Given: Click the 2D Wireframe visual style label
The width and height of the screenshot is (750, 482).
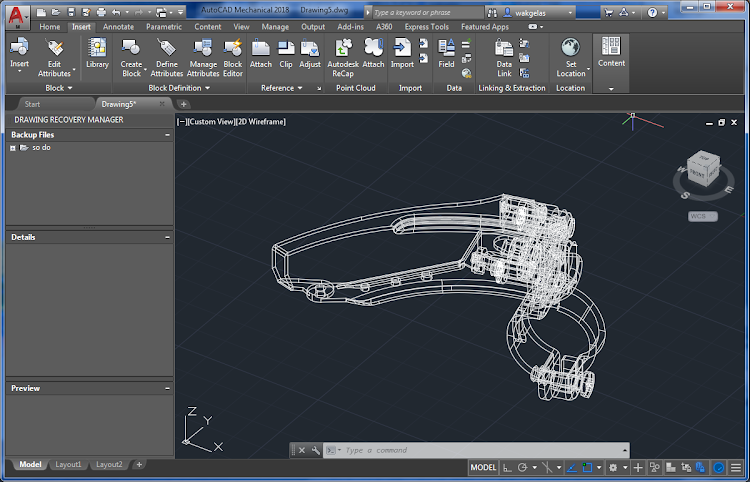Looking at the screenshot, I should pyautogui.click(x=261, y=122).
